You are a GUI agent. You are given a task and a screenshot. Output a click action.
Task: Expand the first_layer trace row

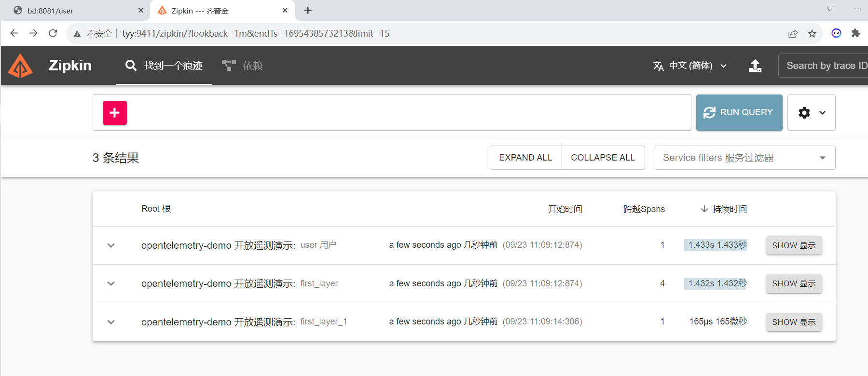pos(111,283)
